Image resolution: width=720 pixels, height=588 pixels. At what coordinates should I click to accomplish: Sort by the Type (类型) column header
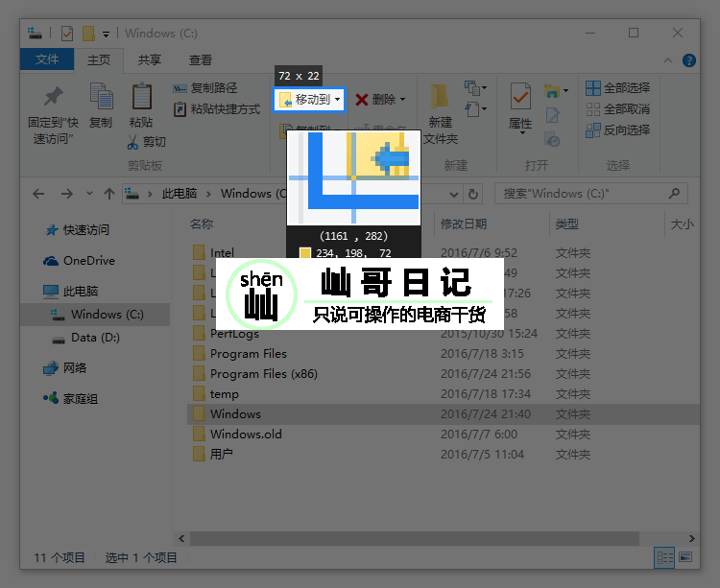coord(567,223)
